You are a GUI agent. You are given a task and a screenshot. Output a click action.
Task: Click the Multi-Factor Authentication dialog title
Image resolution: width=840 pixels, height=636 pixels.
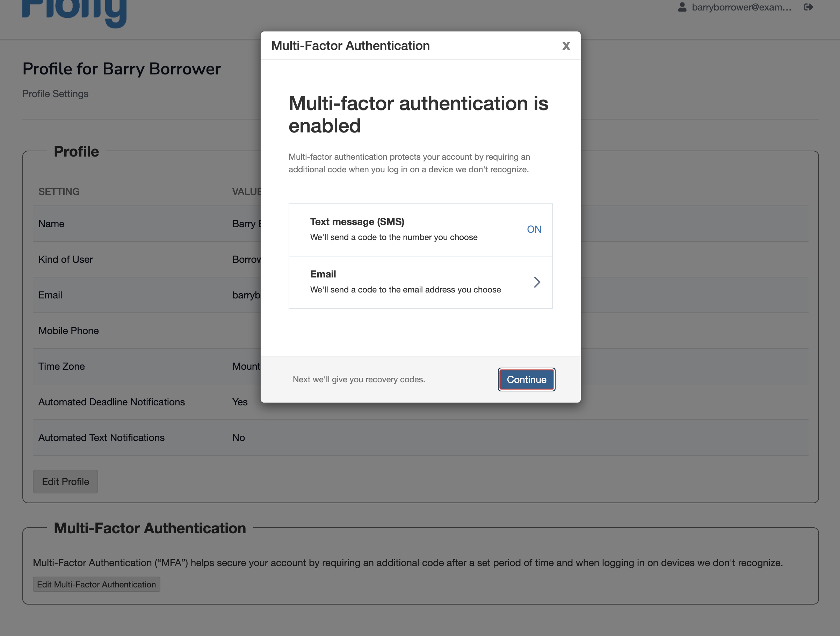point(350,45)
